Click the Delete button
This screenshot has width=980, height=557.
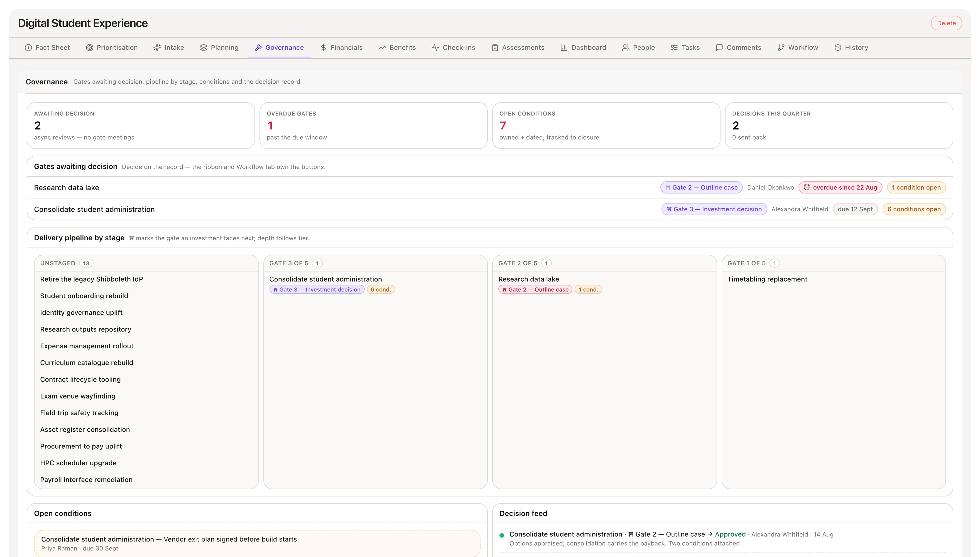point(946,23)
